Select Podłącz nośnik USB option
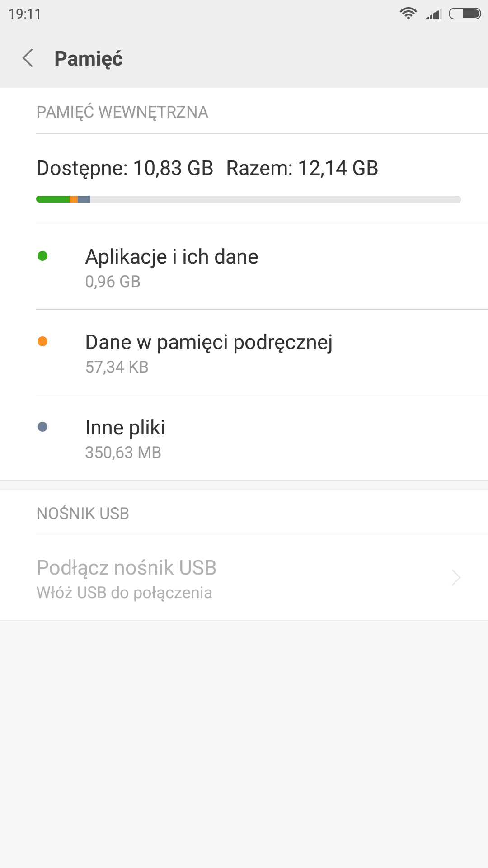The width and height of the screenshot is (488, 868). click(127, 578)
